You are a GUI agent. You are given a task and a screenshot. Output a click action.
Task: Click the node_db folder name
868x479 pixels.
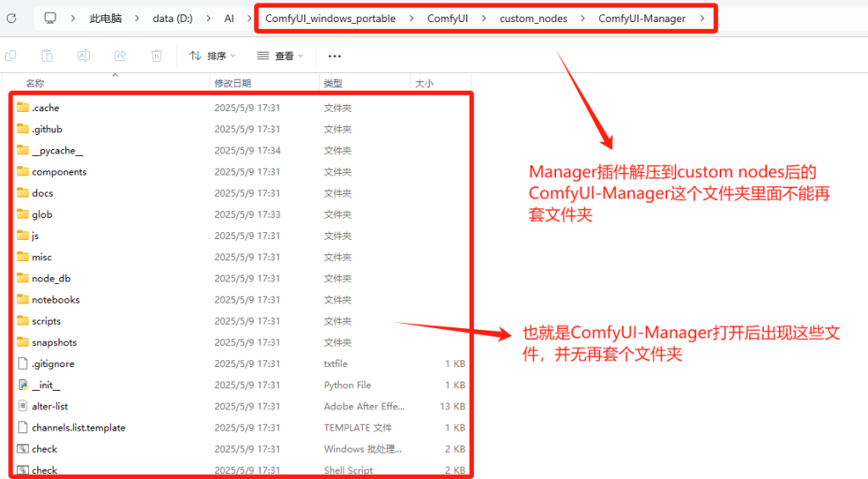point(52,278)
